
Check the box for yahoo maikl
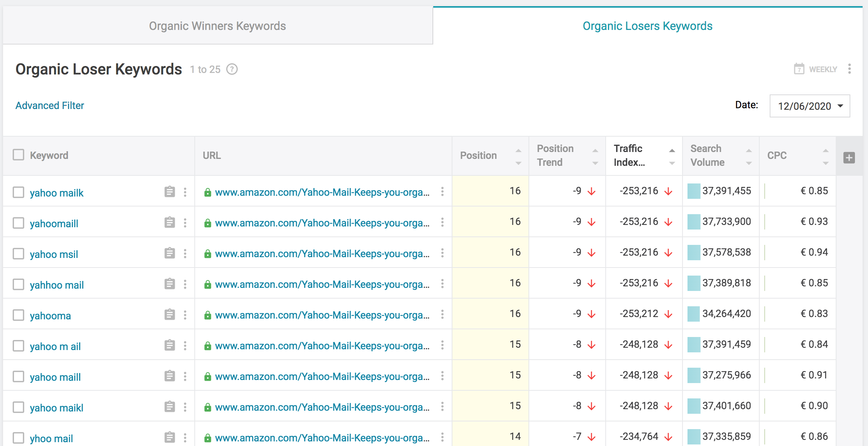click(x=18, y=407)
